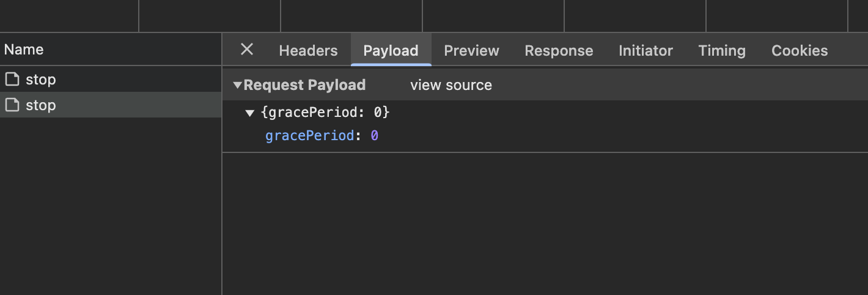The width and height of the screenshot is (868, 295).
Task: Collapse the {gracePeriod: 0} object tree
Action: click(249, 113)
